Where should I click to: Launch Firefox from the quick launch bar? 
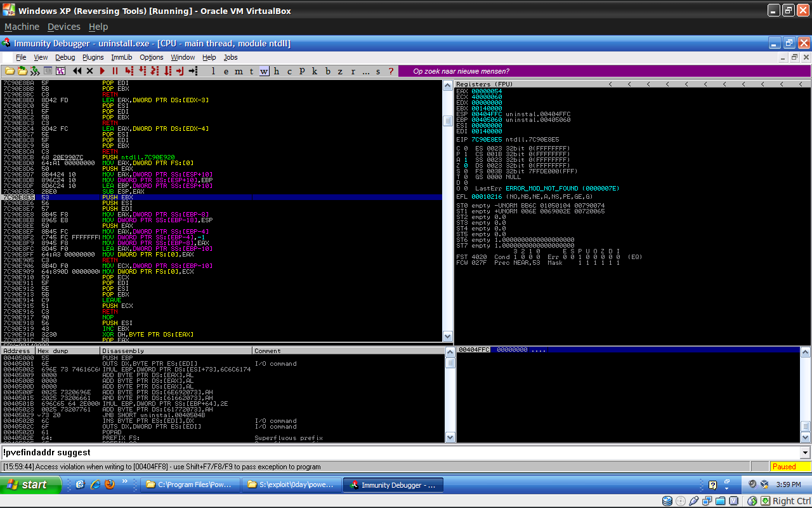[110, 485]
